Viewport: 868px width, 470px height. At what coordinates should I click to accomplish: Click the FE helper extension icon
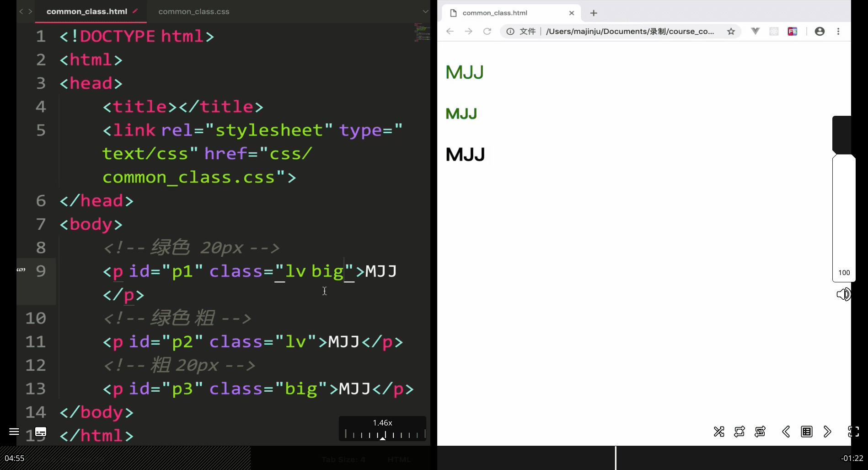tap(793, 31)
